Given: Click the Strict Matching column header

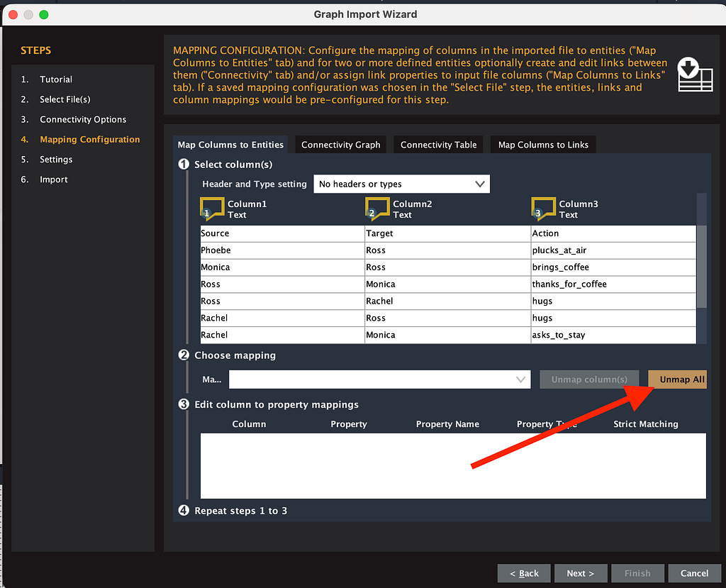Looking at the screenshot, I should point(646,424).
